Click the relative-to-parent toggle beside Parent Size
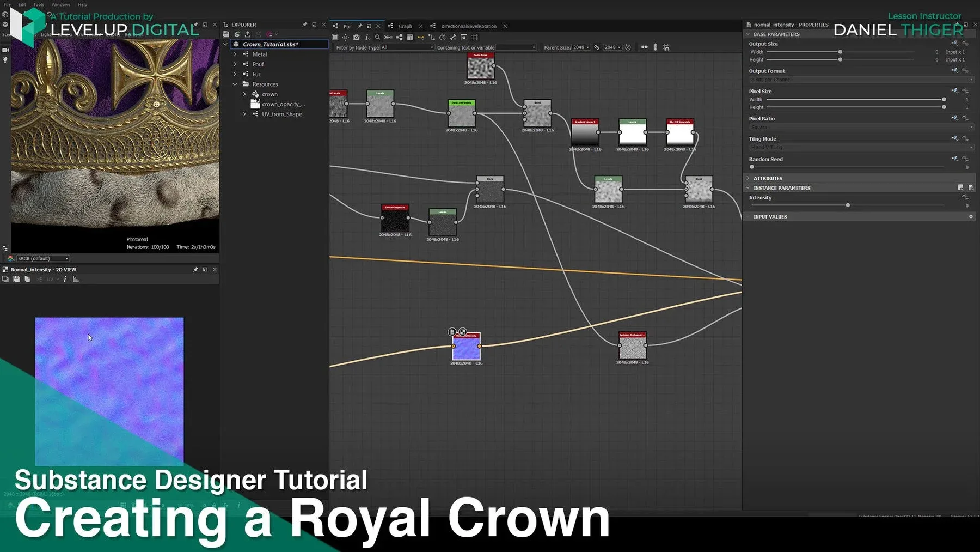The height and width of the screenshot is (552, 980). click(596, 47)
